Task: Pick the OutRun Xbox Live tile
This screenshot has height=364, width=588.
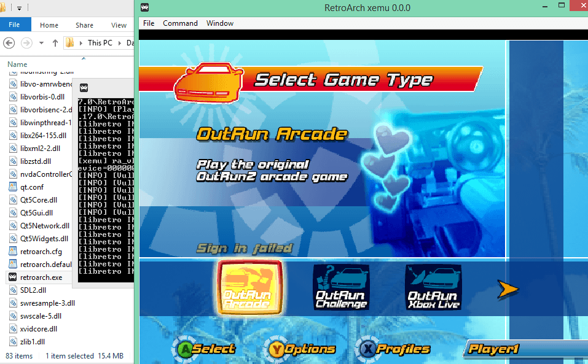Action: (x=433, y=287)
